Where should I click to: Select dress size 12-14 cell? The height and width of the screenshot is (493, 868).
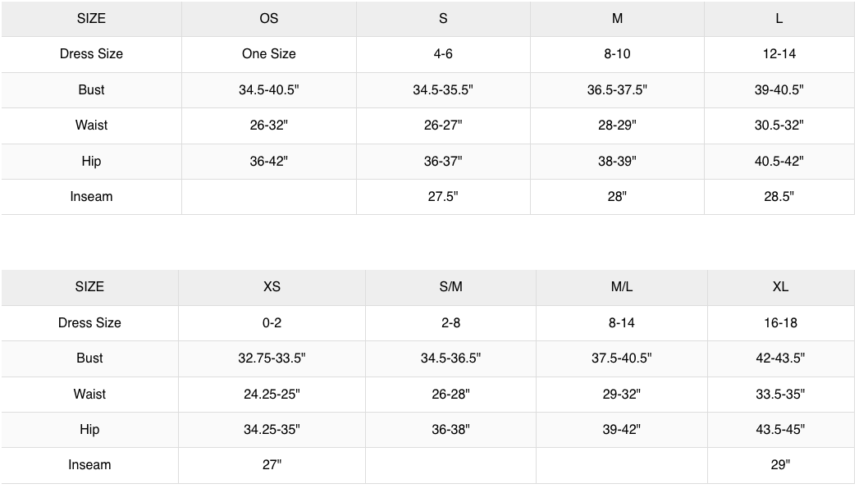tap(779, 54)
